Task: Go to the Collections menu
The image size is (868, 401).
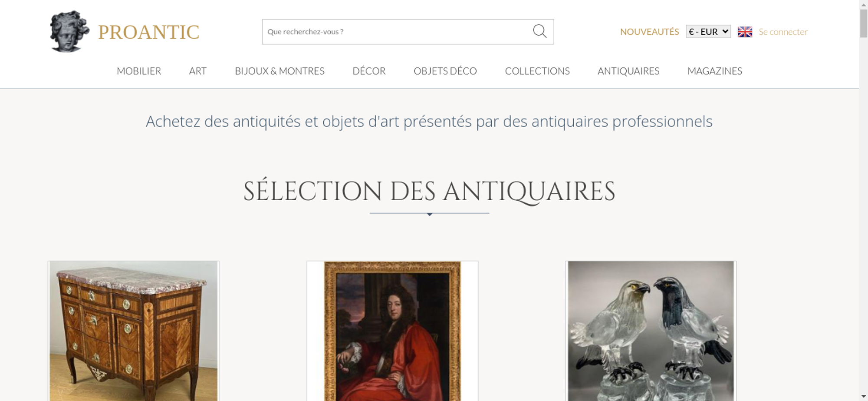Action: [537, 71]
